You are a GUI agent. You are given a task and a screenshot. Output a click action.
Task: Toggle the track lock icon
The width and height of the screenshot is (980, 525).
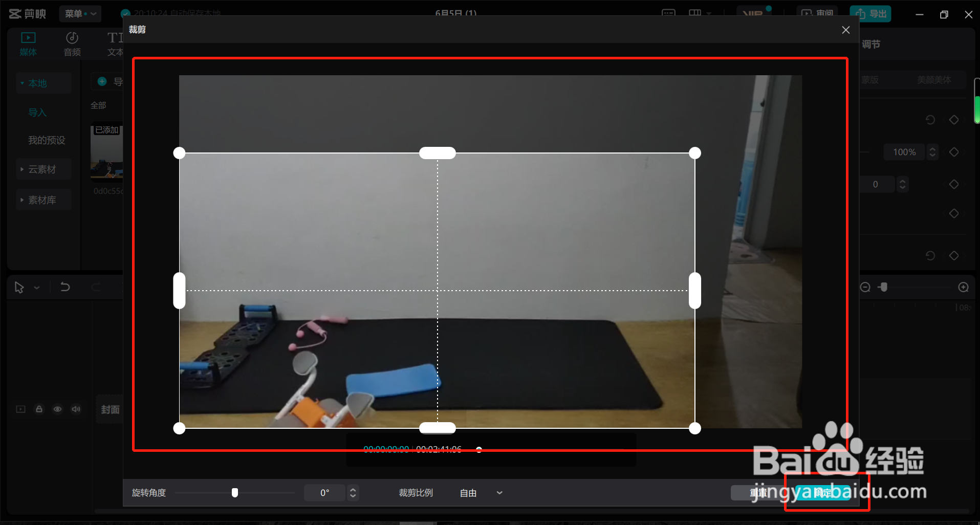tap(39, 409)
